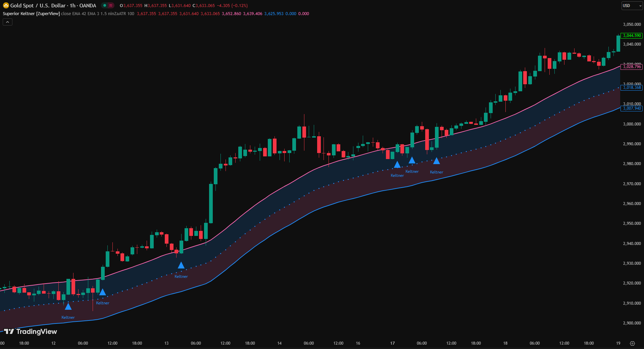Viewport: 644px width, 349px height.
Task: Click the red approximate-data indicator badge
Action: (111, 5)
